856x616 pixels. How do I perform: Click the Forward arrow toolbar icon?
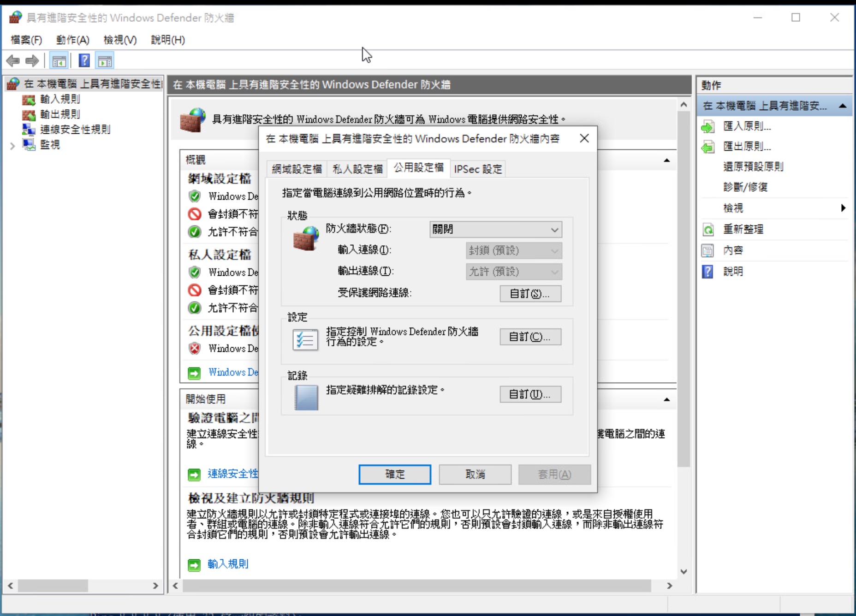pos(32,60)
